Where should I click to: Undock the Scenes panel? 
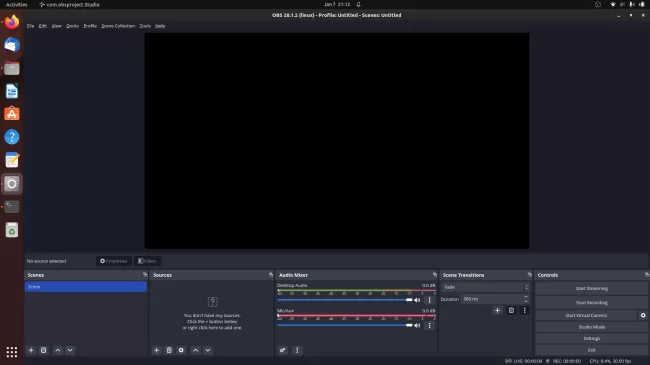point(145,275)
